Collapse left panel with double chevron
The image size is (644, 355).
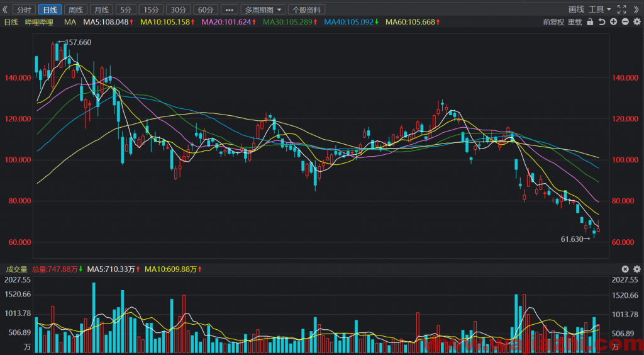click(5, 9)
